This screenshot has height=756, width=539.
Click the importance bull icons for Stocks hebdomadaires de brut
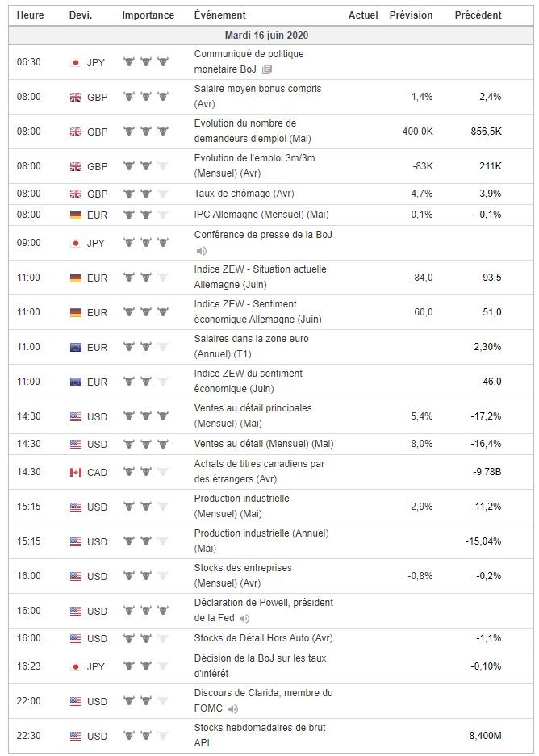[146, 736]
